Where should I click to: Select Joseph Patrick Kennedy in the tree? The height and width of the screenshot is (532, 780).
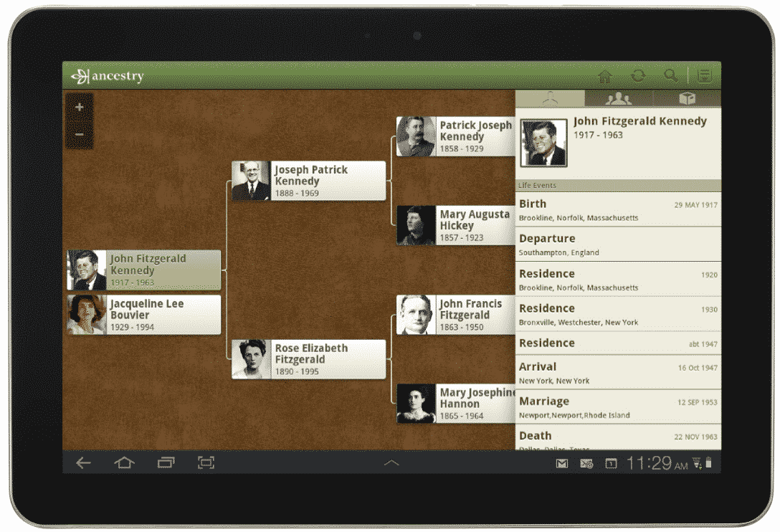click(x=309, y=181)
